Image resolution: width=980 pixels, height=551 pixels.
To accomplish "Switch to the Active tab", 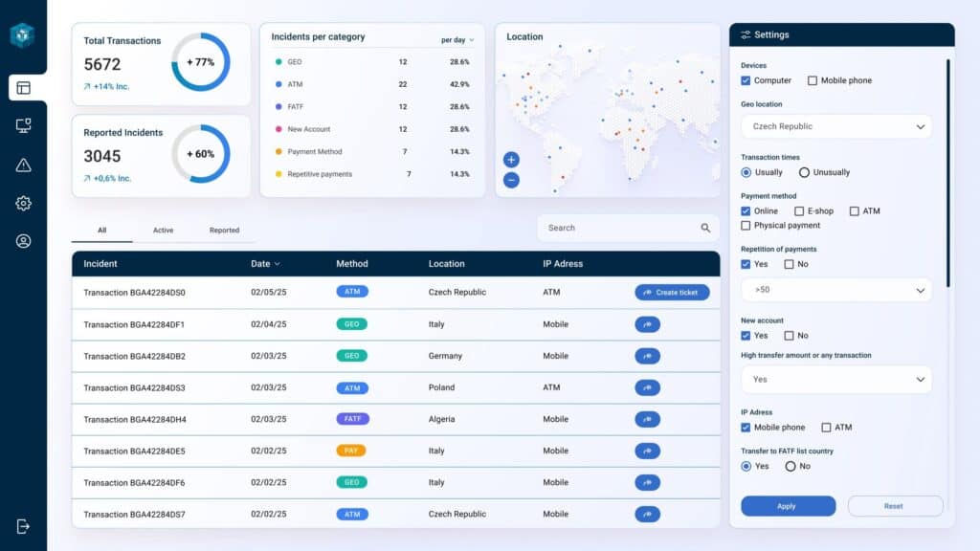I will [164, 231].
